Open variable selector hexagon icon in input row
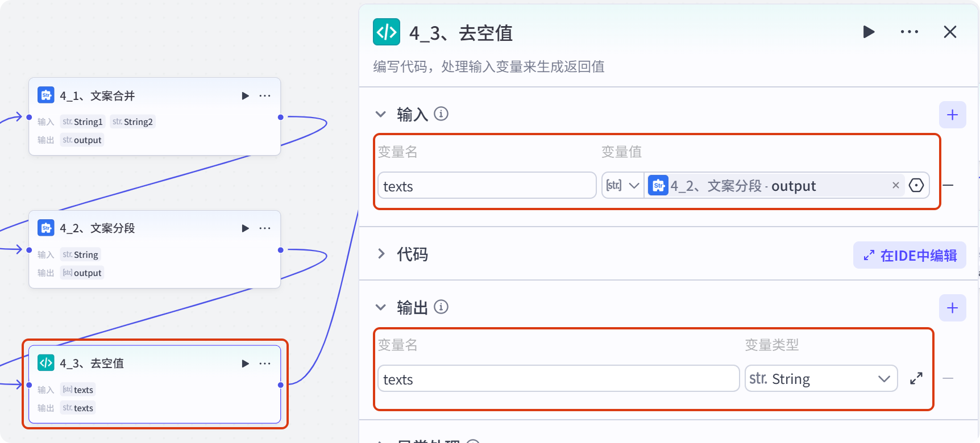This screenshot has height=443, width=980. [916, 185]
